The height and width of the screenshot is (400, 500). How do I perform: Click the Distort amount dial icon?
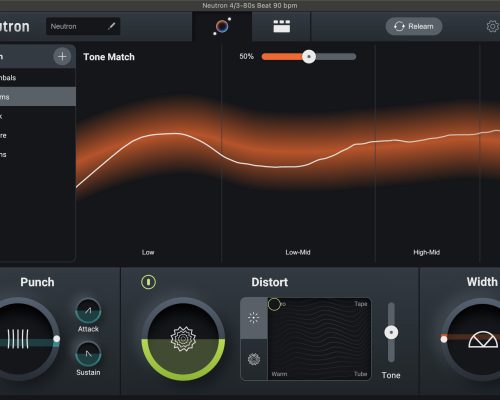[183, 339]
